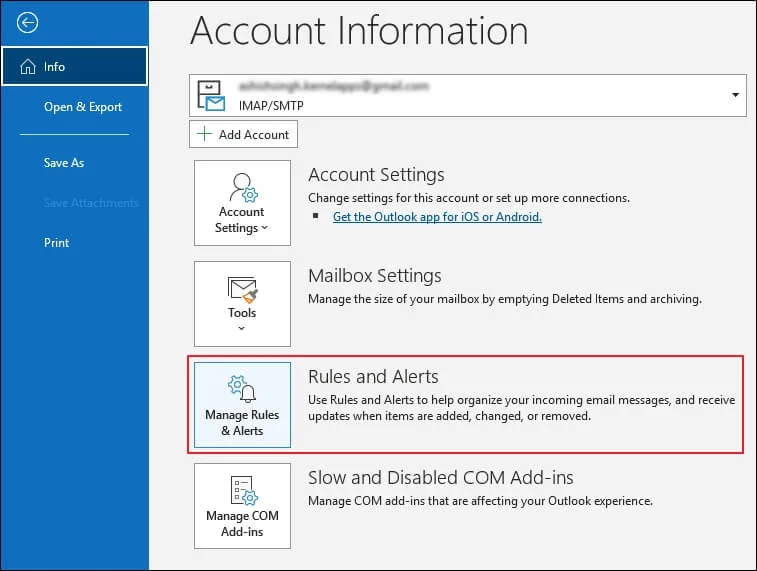Click the Rules and Alerts heading
Image resolution: width=757 pixels, height=571 pixels.
point(373,376)
